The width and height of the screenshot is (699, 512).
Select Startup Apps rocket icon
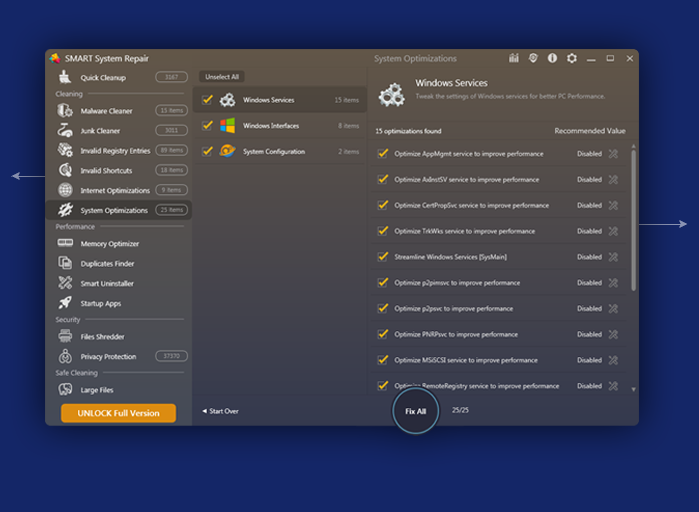[65, 303]
